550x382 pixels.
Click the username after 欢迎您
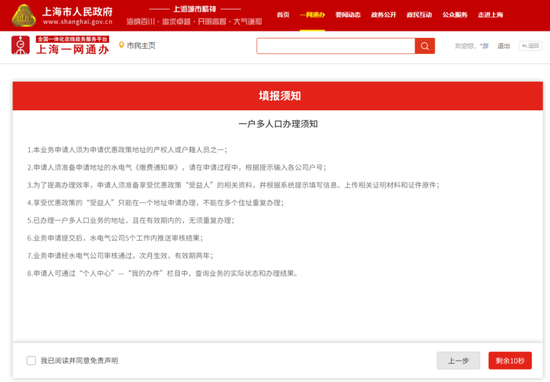coord(484,46)
